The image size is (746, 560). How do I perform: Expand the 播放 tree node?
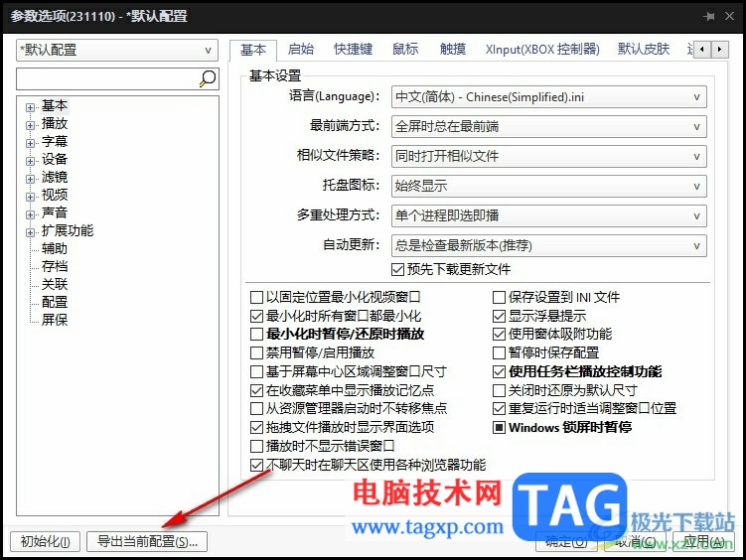31,125
